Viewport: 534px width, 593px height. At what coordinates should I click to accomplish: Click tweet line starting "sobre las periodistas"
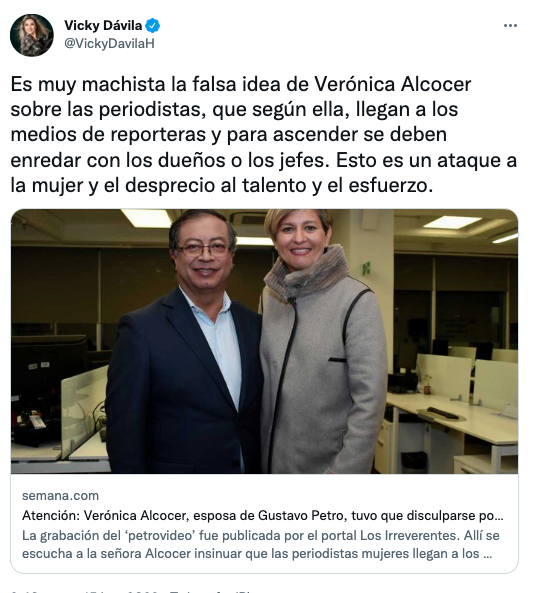click(234, 110)
